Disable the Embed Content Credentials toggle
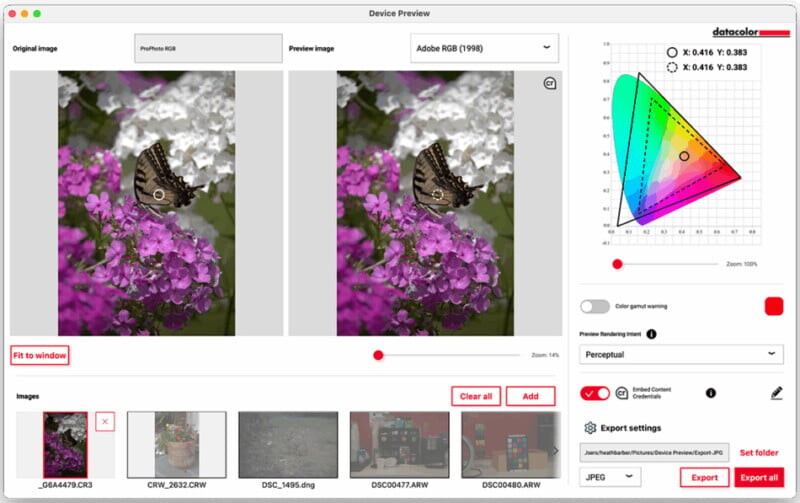800x503 pixels. tap(595, 393)
